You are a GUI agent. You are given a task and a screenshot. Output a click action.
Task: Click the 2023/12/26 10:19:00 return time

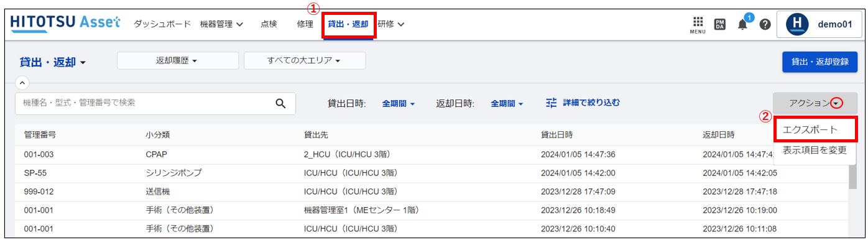pyautogui.click(x=740, y=211)
